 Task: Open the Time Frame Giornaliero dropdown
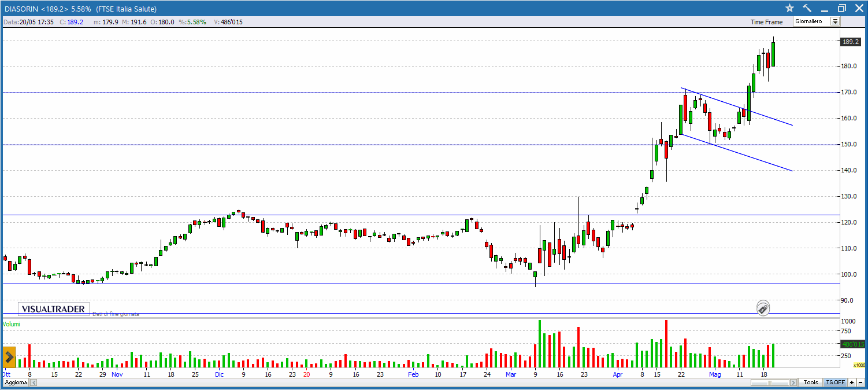pos(817,21)
